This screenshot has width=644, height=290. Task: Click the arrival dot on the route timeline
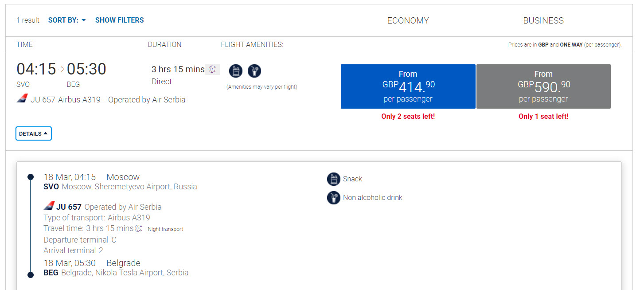click(31, 275)
